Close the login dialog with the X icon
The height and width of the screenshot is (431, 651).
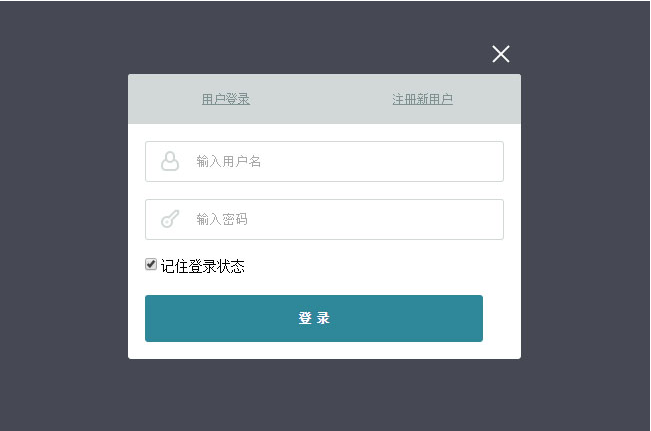tap(501, 54)
